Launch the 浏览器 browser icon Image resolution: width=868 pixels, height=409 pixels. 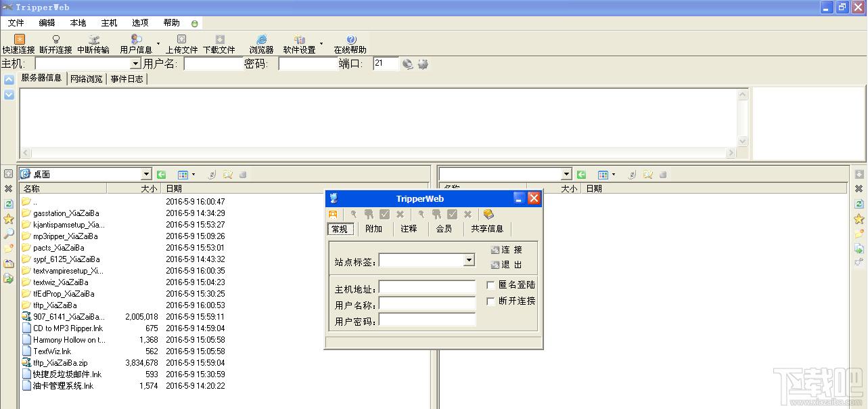tap(261, 40)
